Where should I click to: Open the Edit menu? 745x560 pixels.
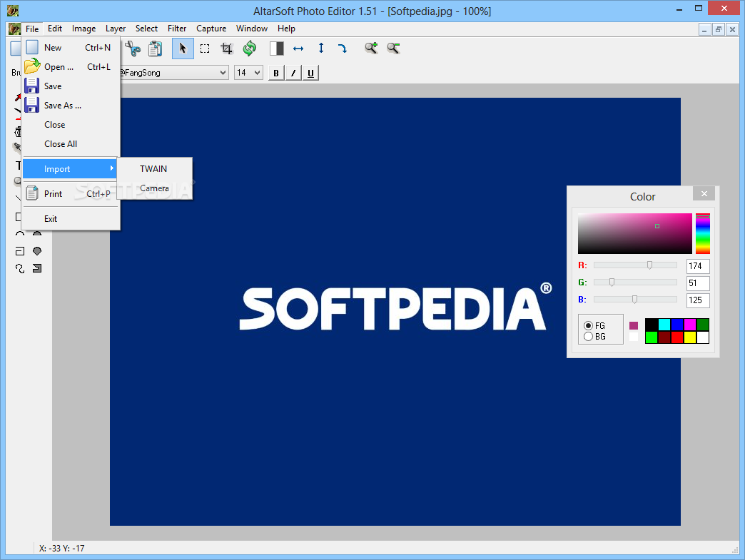[x=55, y=29]
